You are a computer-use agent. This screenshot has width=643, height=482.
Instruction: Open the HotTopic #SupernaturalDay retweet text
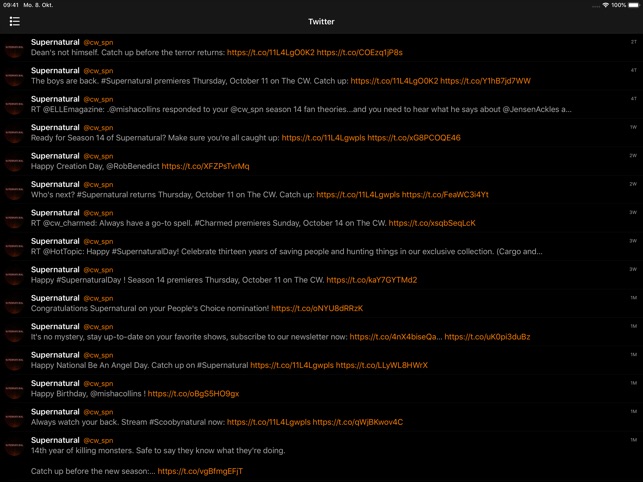click(287, 251)
